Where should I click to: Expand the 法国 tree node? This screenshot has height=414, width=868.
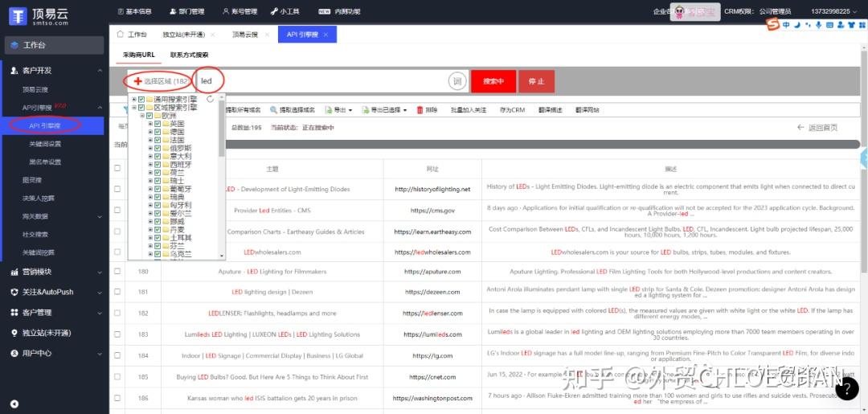pos(150,140)
